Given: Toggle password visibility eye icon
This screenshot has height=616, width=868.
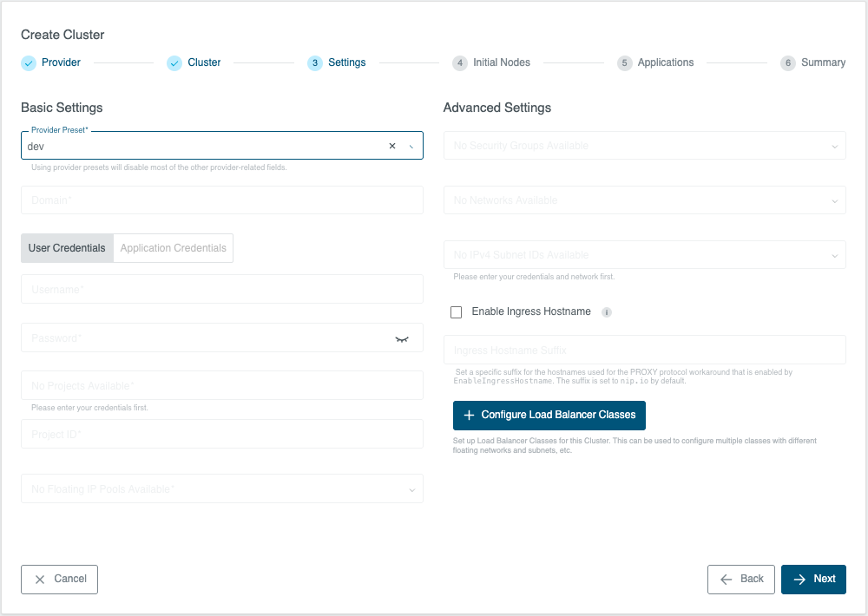Looking at the screenshot, I should [x=401, y=338].
